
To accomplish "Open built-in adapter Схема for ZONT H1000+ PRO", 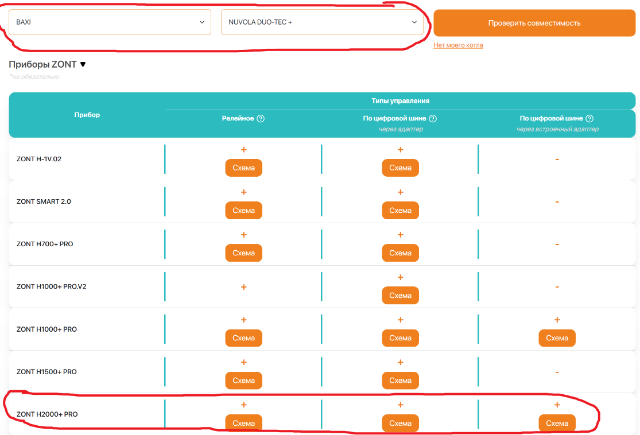I will click(x=557, y=338).
